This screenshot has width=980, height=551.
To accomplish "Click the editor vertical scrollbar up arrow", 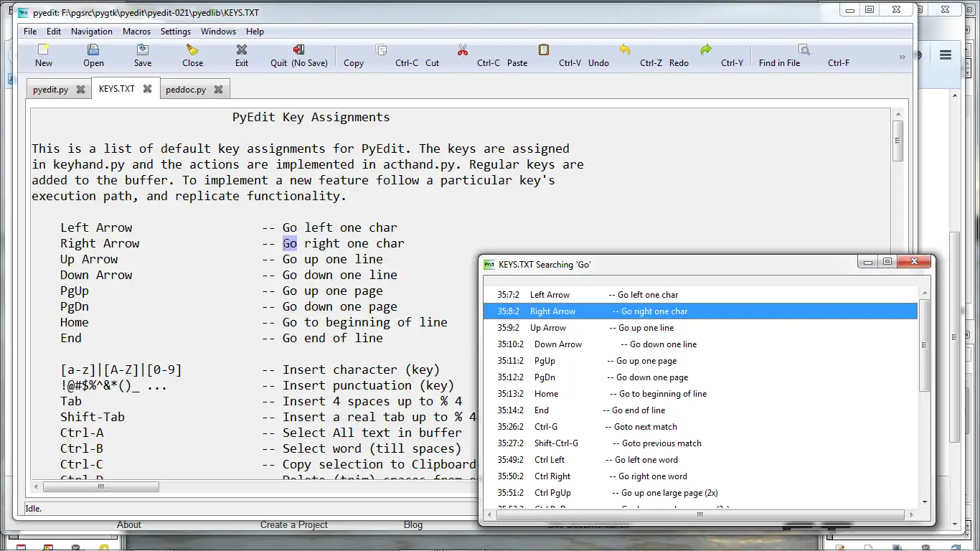I will tap(897, 113).
